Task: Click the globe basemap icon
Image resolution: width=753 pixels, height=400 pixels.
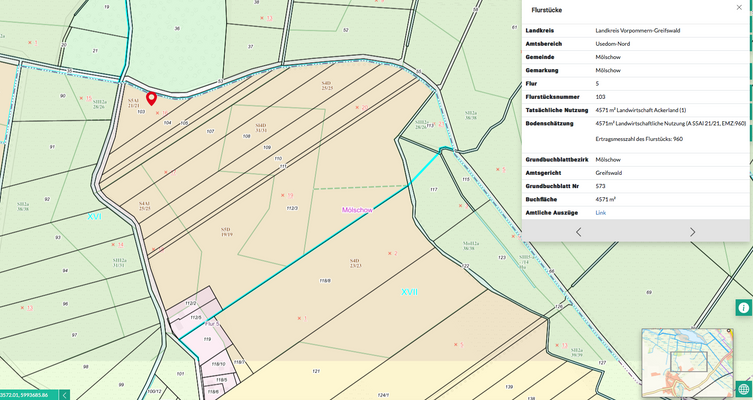Action: (x=743, y=388)
